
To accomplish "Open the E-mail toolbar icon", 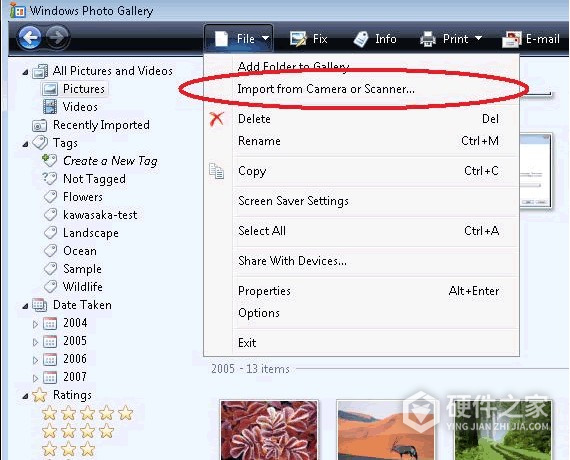I will click(511, 39).
